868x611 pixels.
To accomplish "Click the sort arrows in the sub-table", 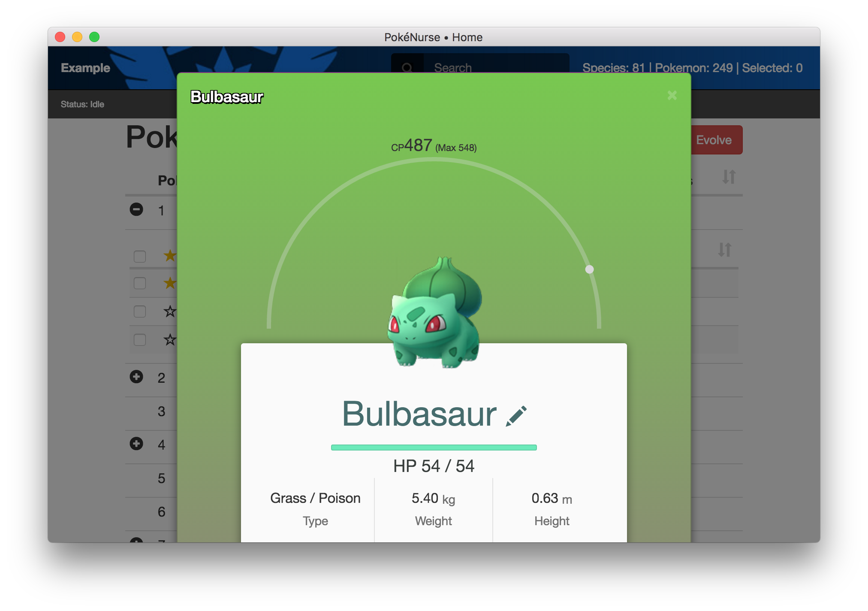I will pyautogui.click(x=724, y=249).
